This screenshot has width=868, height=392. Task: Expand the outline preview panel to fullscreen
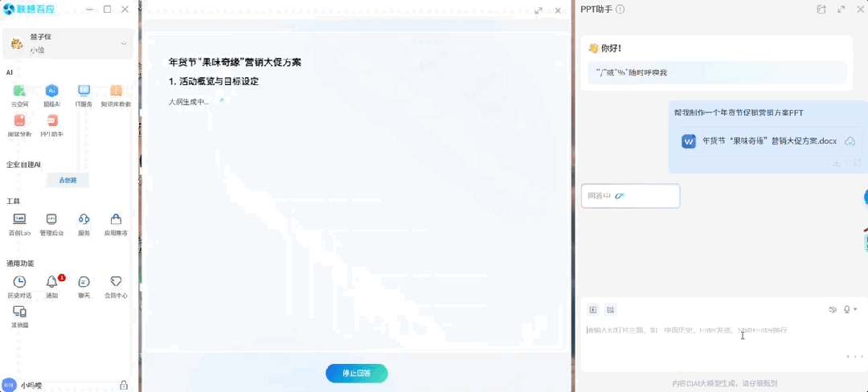538,10
